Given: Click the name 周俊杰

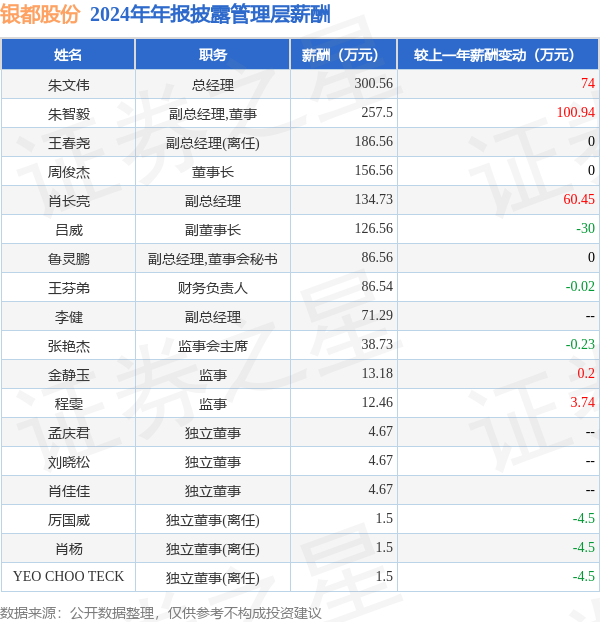Looking at the screenshot, I should coord(69,172).
